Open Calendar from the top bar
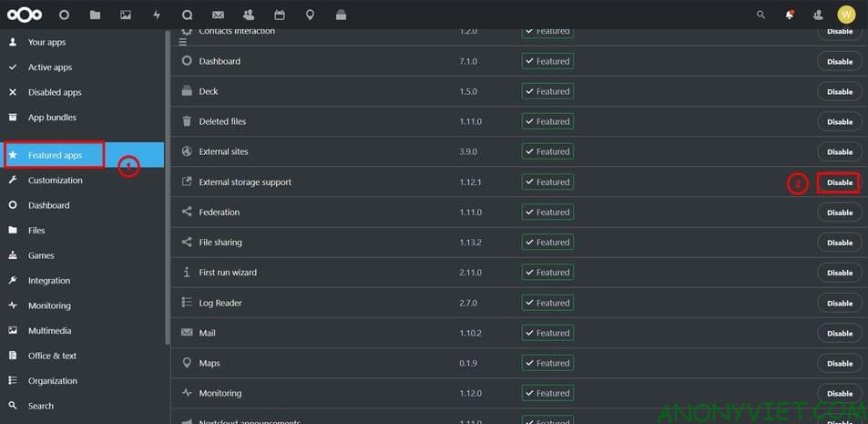 coord(280,15)
